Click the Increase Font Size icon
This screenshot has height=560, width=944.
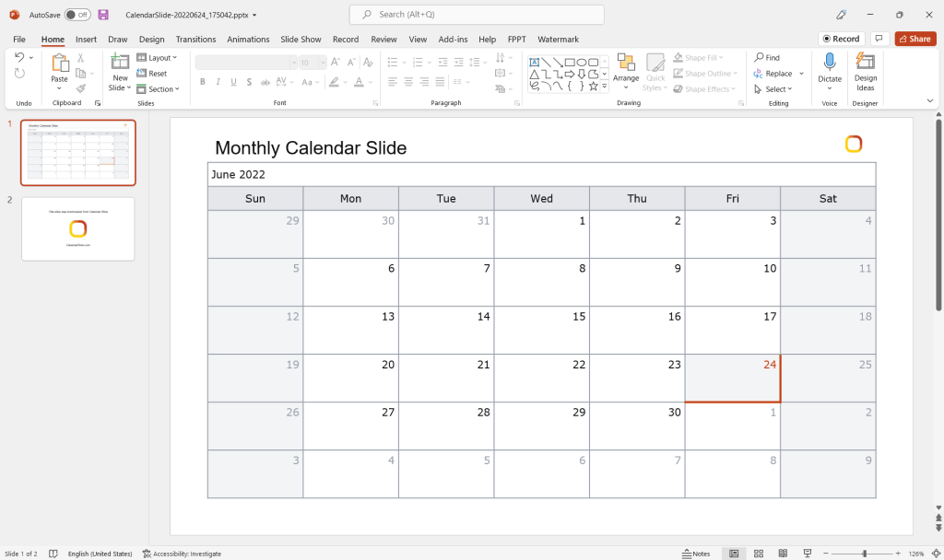click(x=335, y=60)
